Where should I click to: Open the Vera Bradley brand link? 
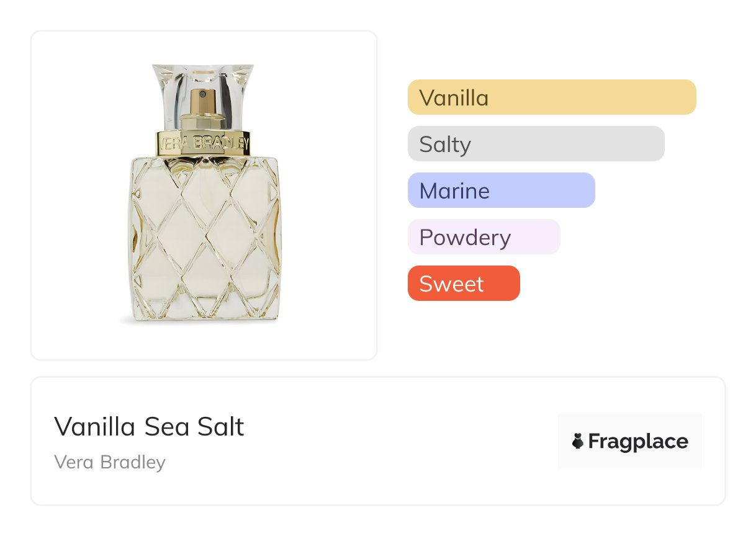point(110,462)
